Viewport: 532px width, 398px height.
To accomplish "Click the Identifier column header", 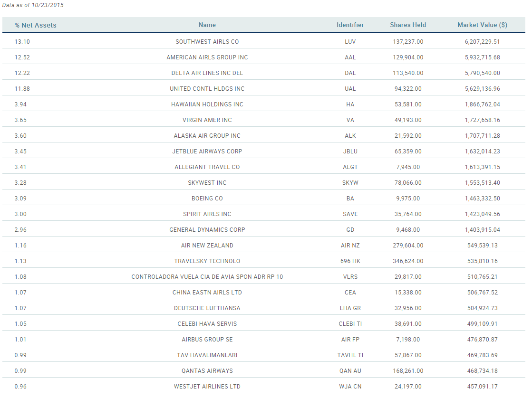I will pyautogui.click(x=350, y=25).
